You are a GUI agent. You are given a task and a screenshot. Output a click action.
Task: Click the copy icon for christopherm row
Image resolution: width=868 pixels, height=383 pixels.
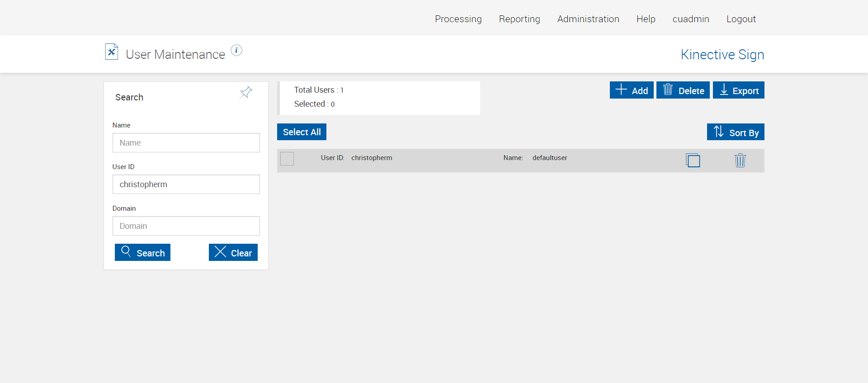click(693, 161)
